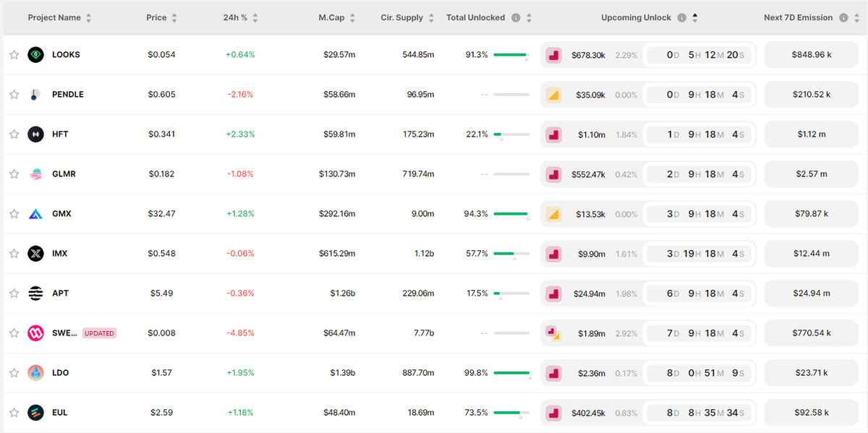
Task: Click the LDO droplet logo icon
Action: coord(35,373)
